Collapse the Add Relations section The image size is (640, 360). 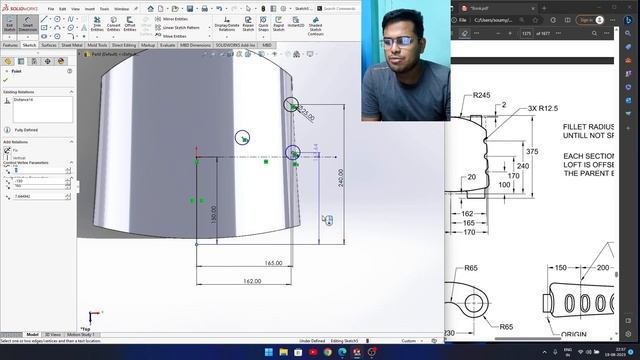point(71,142)
